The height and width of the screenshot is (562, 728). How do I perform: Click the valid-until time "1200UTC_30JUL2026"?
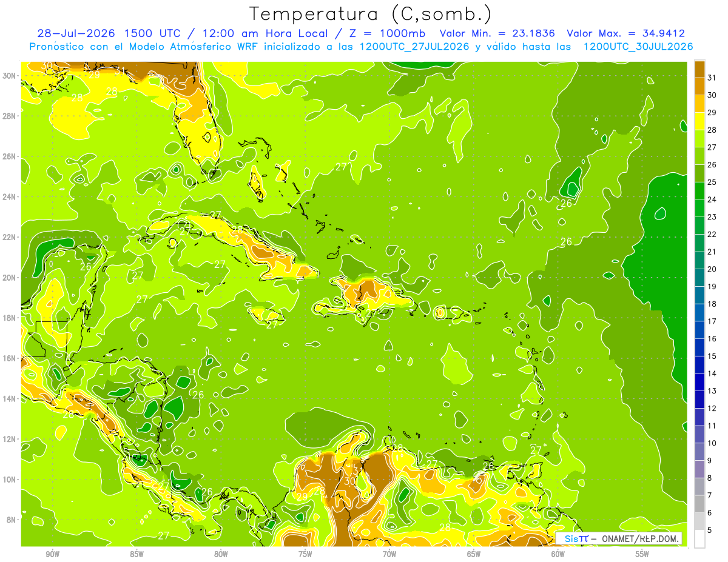[638, 47]
